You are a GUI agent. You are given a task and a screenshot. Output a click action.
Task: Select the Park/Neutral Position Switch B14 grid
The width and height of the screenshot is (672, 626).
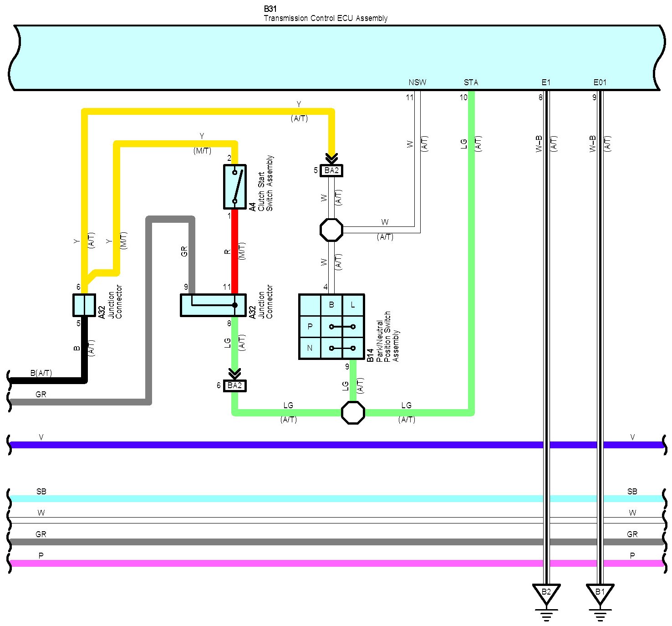[x=331, y=327]
